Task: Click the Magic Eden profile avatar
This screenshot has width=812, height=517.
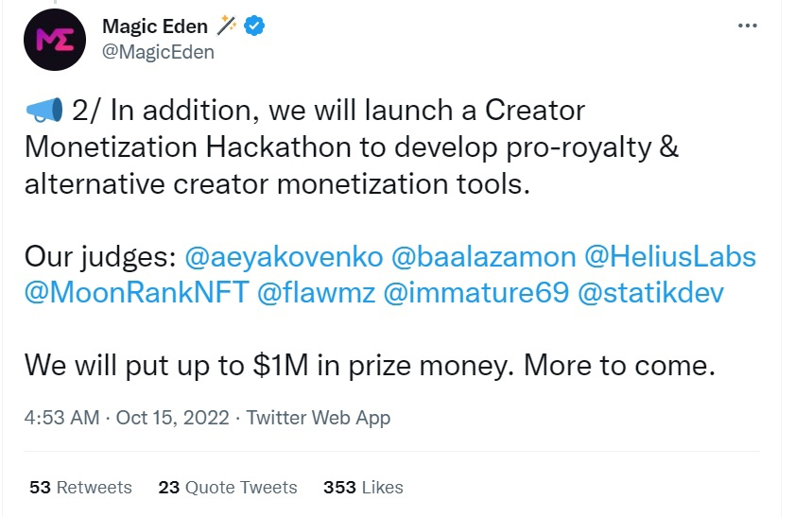Action: click(x=55, y=40)
